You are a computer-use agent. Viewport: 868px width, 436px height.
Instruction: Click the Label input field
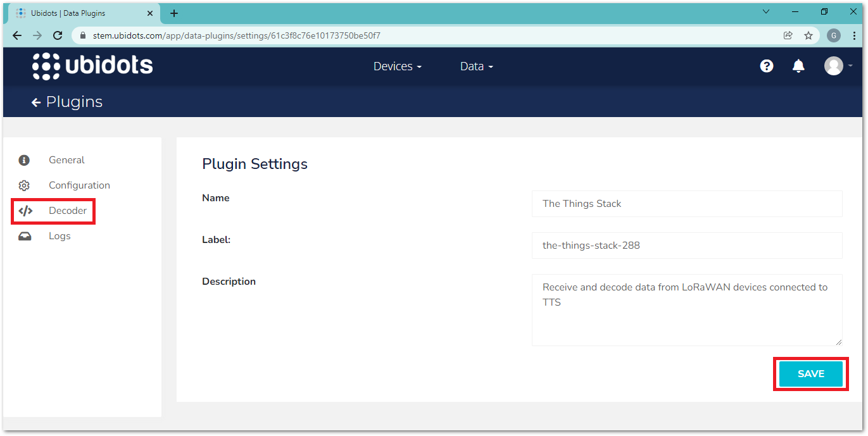[x=686, y=246]
